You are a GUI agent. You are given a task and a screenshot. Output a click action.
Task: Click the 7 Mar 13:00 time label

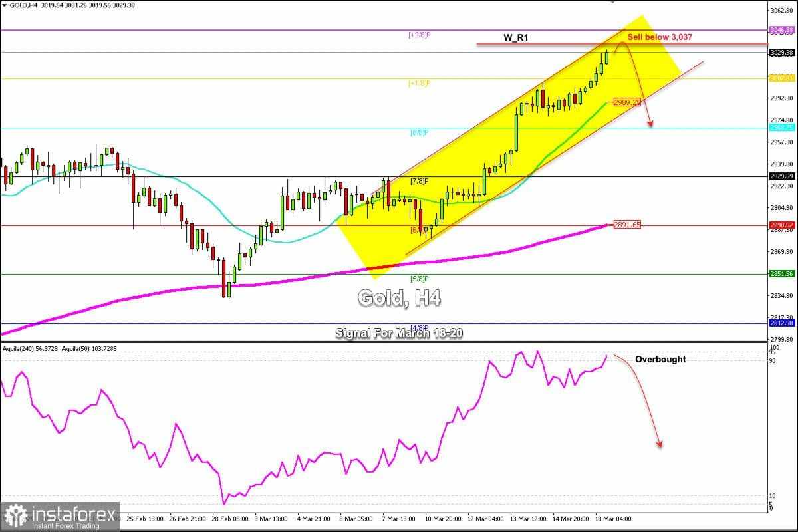(x=398, y=518)
